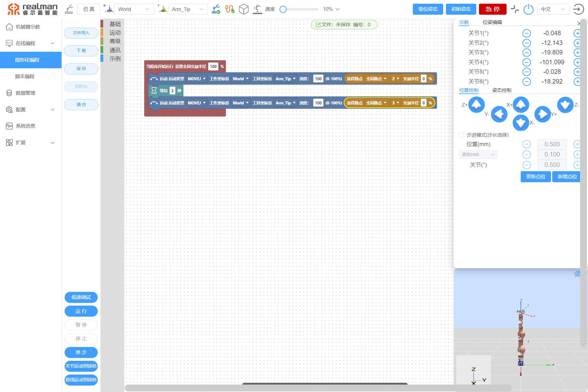Decrease joint 1 angle with minus
The height and width of the screenshot is (392, 588).
point(526,33)
